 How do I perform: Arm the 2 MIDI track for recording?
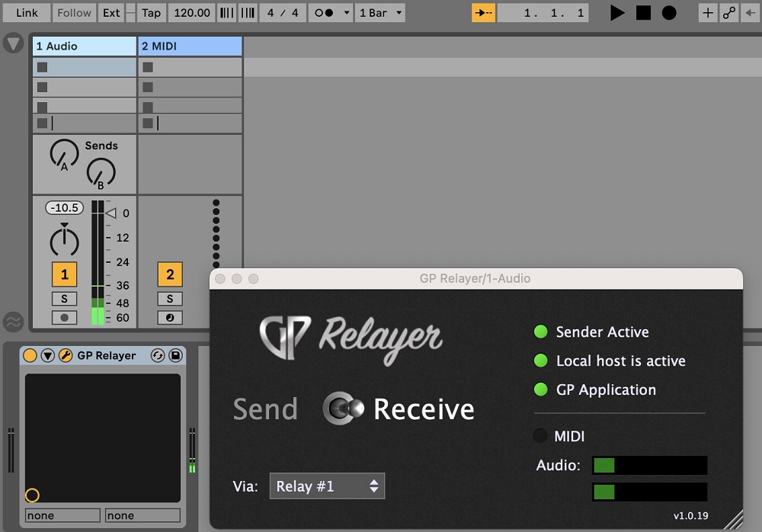pos(170,318)
